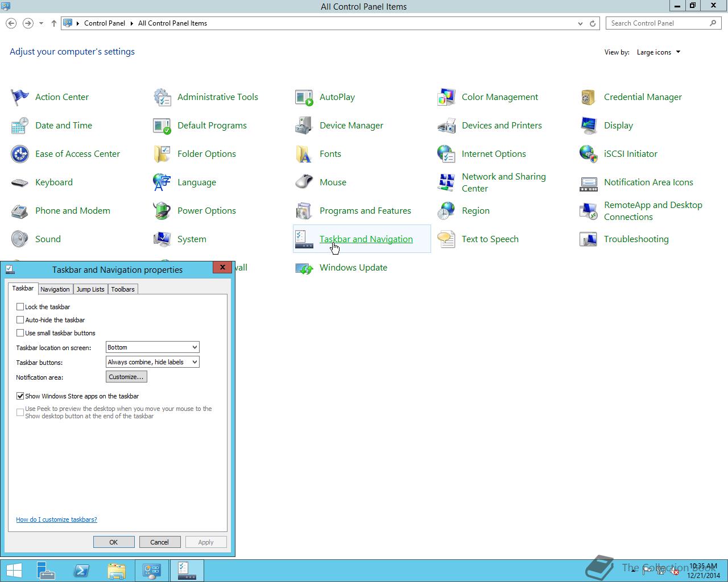Click the AutoPlay icon
This screenshot has height=582, width=728.
point(304,97)
